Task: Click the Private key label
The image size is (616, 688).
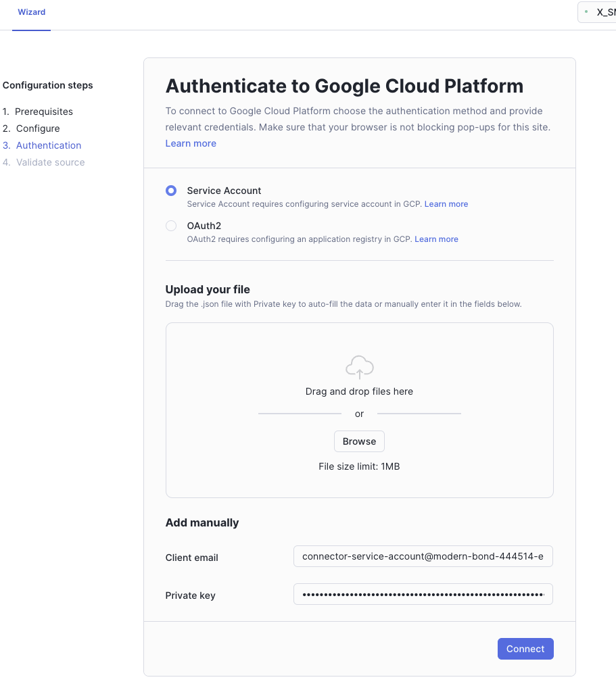Action: tap(190, 595)
